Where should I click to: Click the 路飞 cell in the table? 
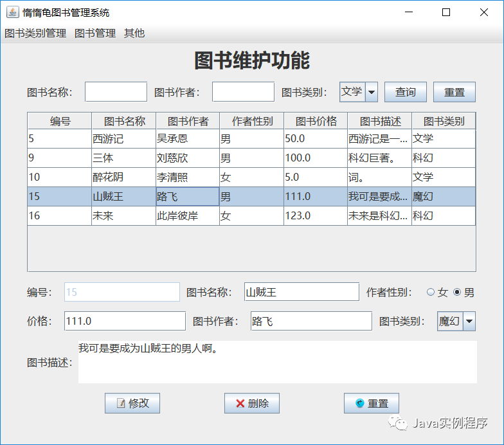click(188, 197)
